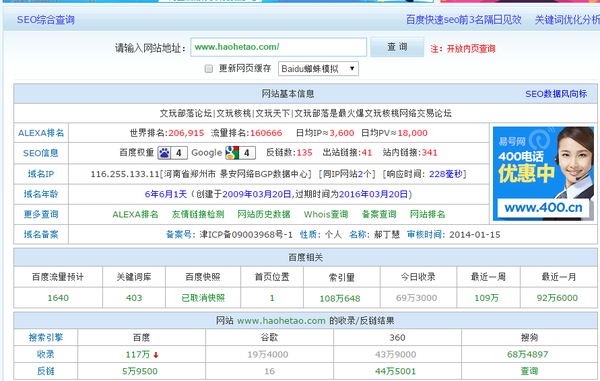
Task: Click the 更多查询 row label
Action: pyautogui.click(x=41, y=214)
